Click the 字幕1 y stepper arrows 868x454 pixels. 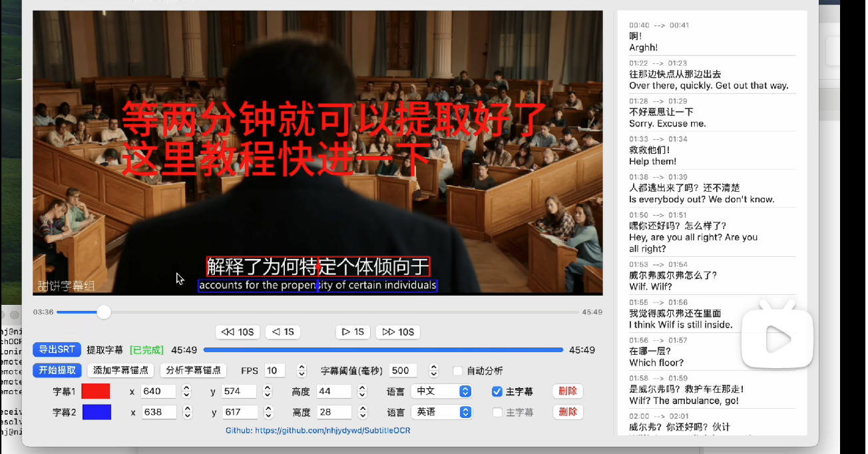point(268,391)
